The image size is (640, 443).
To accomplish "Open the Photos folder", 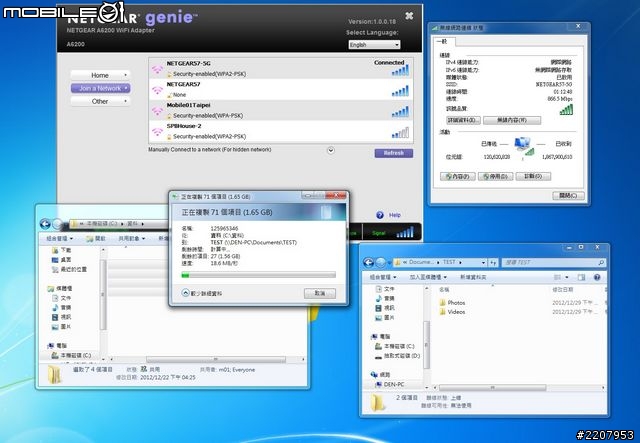I will [x=452, y=303].
